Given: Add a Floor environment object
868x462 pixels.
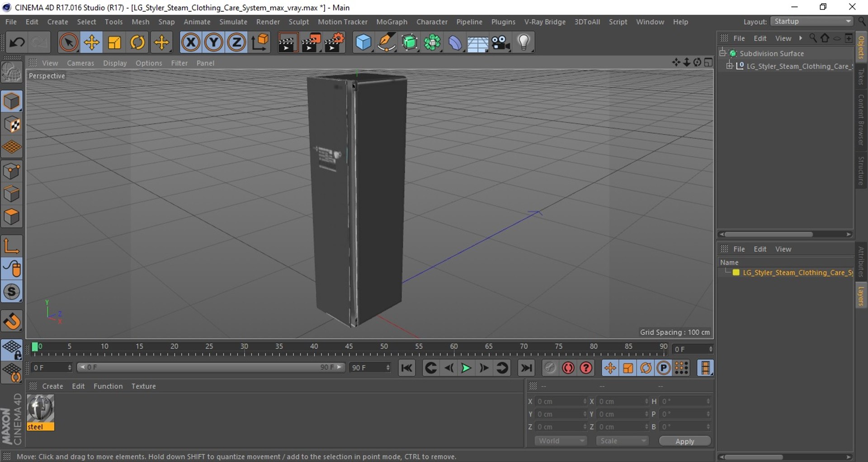Looking at the screenshot, I should point(478,42).
